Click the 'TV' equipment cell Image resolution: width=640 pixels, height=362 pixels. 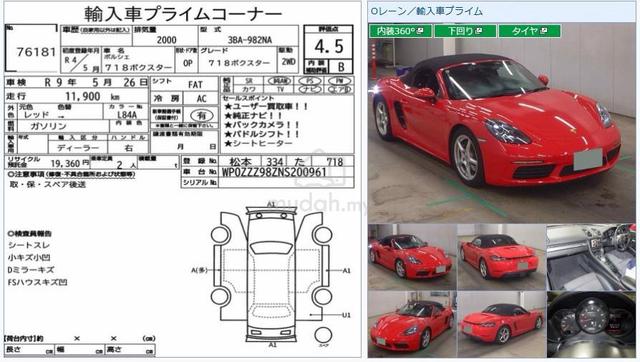point(280,89)
